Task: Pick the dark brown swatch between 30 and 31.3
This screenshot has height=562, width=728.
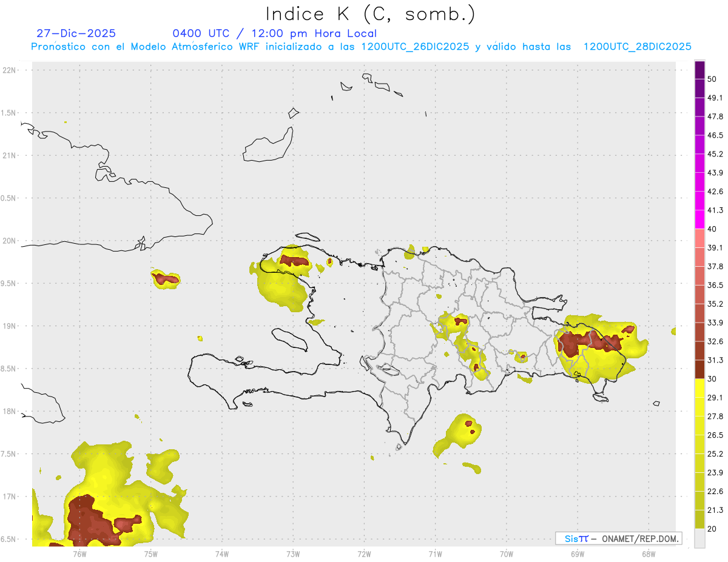Action: pos(700,370)
